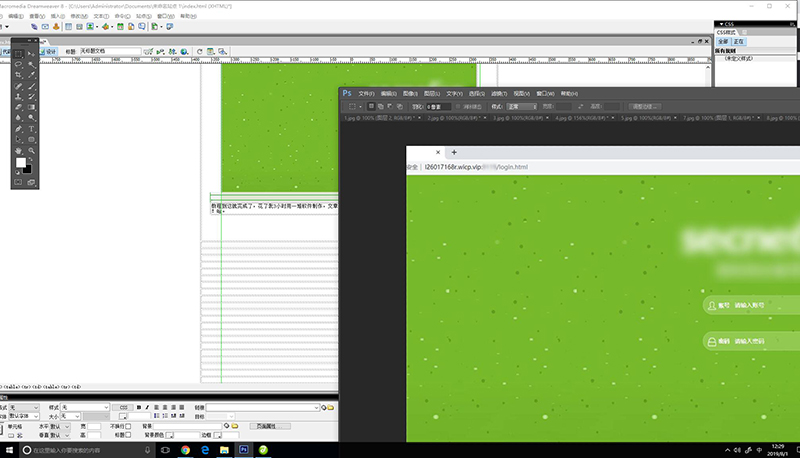Toggle the anti-alias checkbox in Photoshop options

pyautogui.click(x=458, y=105)
